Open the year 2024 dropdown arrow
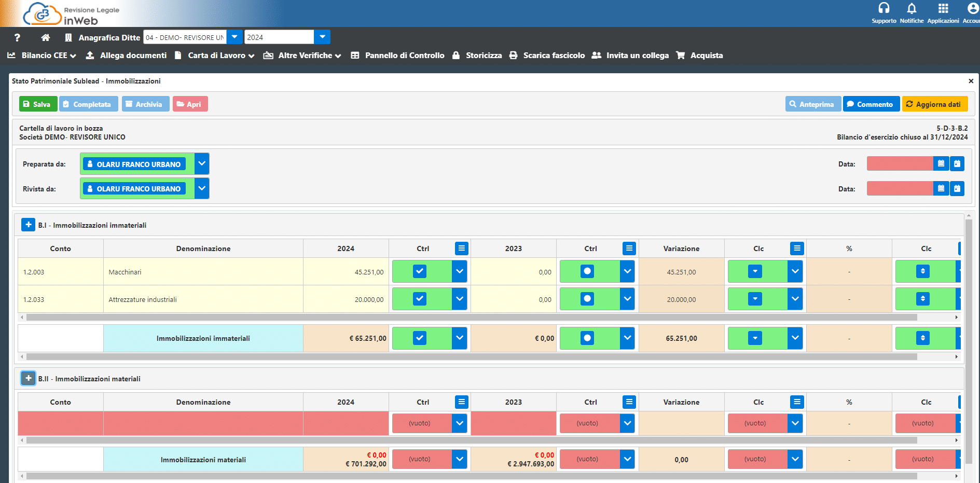 pos(322,37)
